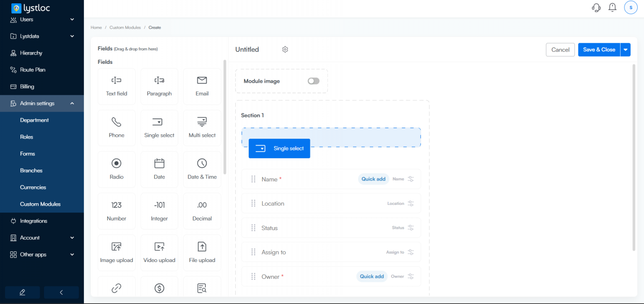Select the Email field tile
The image size is (644, 304).
202,86
